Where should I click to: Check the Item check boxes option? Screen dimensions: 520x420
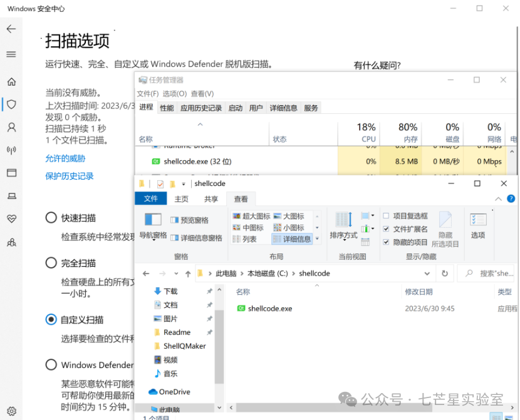coord(386,216)
